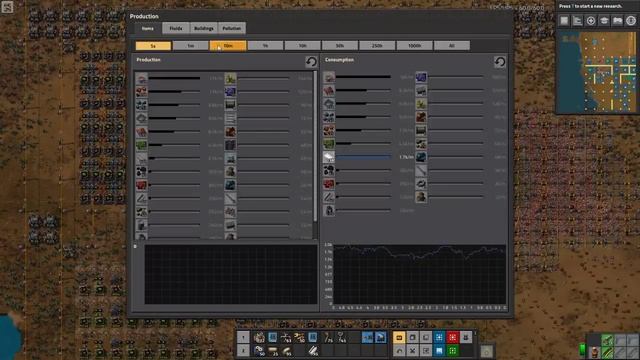Select the Pollution tab
This screenshot has width=640, height=360.
coord(231,28)
